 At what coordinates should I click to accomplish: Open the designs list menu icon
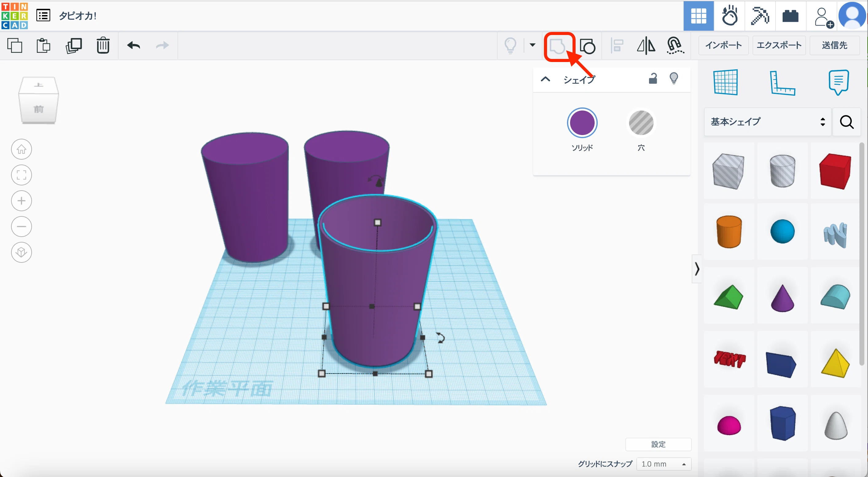(43, 15)
